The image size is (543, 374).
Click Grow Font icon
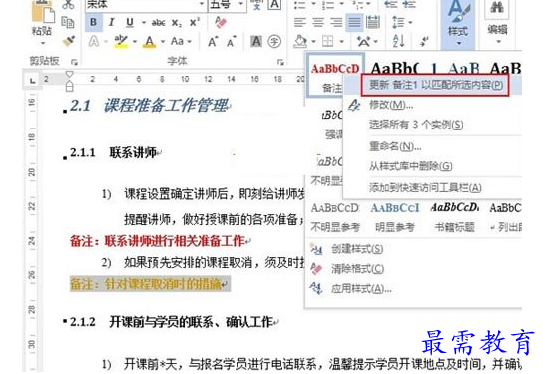(213, 42)
